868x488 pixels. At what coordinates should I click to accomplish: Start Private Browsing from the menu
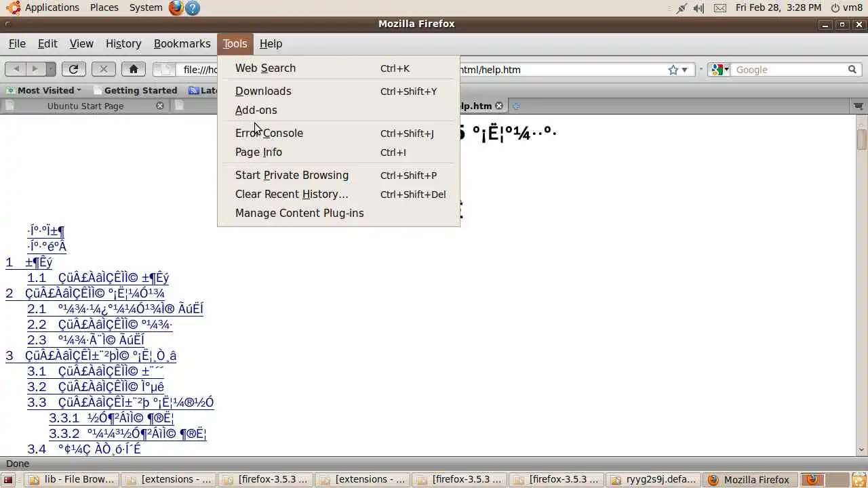[338, 175]
